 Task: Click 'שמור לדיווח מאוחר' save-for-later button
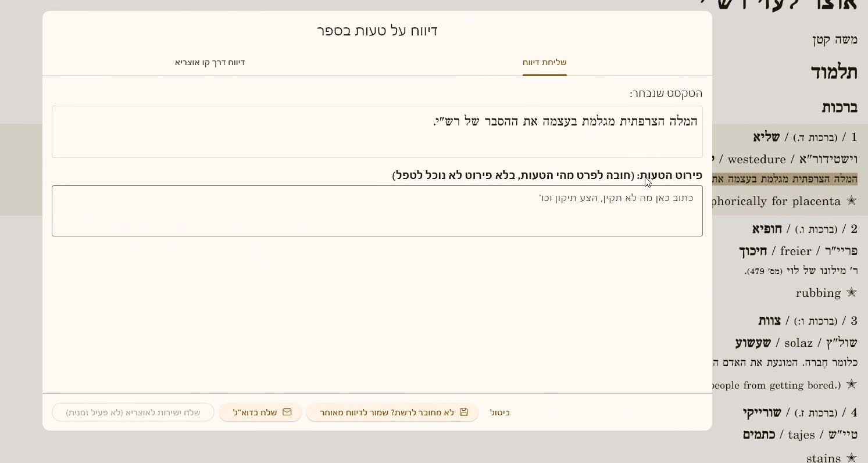coord(392,412)
